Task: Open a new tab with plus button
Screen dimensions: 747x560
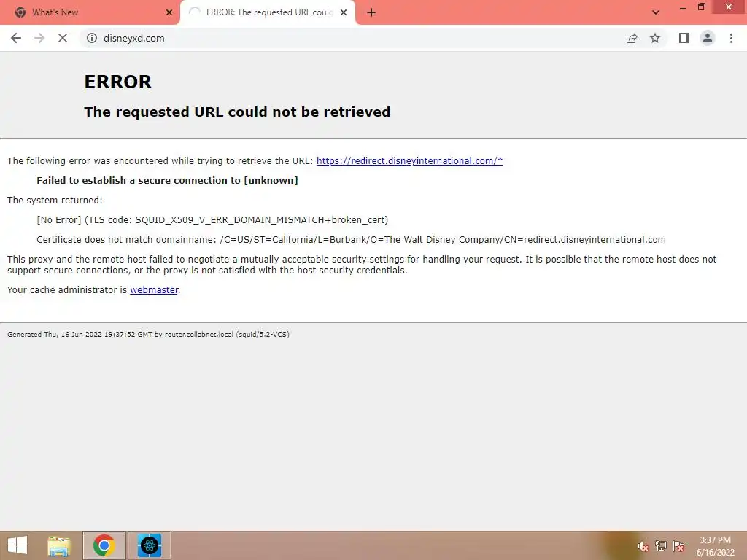Action: pos(371,12)
